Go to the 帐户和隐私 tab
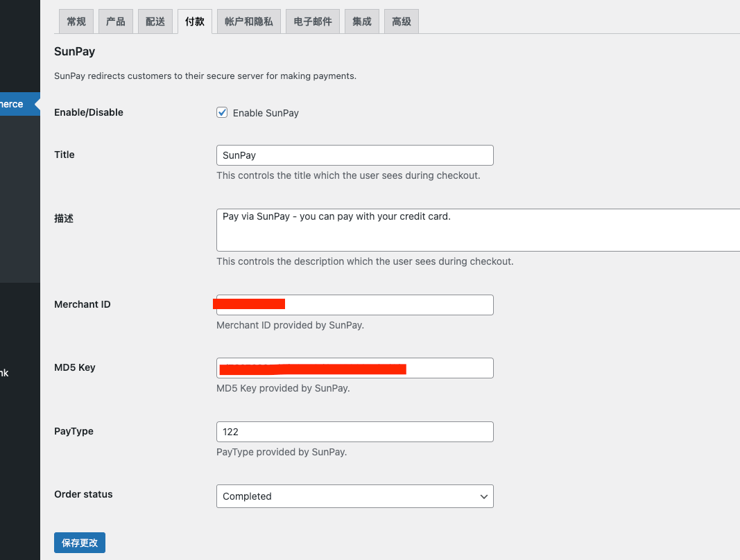Image resolution: width=740 pixels, height=560 pixels. (x=249, y=21)
